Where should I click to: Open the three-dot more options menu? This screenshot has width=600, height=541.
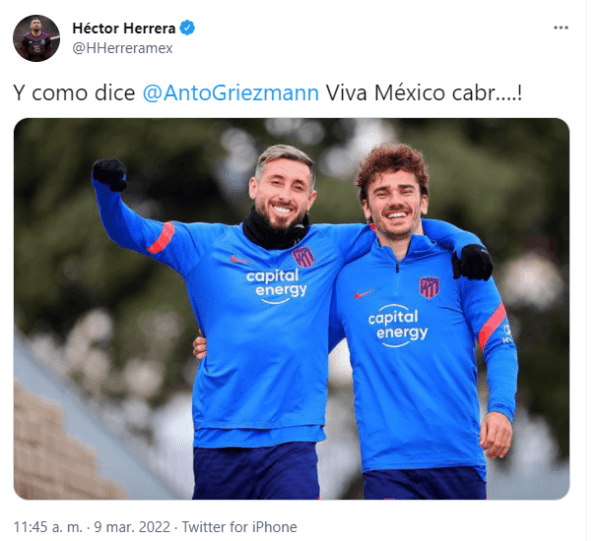point(561,28)
